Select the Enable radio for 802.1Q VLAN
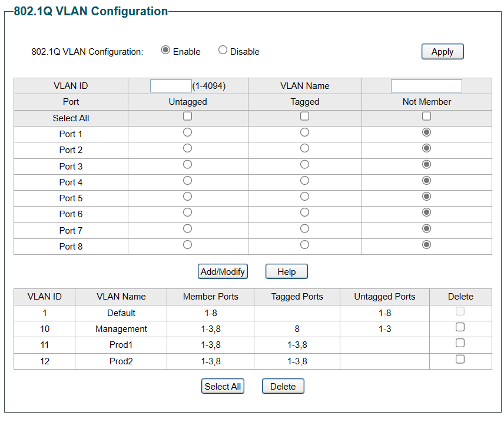Image resolution: width=504 pixels, height=422 pixels. (165, 51)
